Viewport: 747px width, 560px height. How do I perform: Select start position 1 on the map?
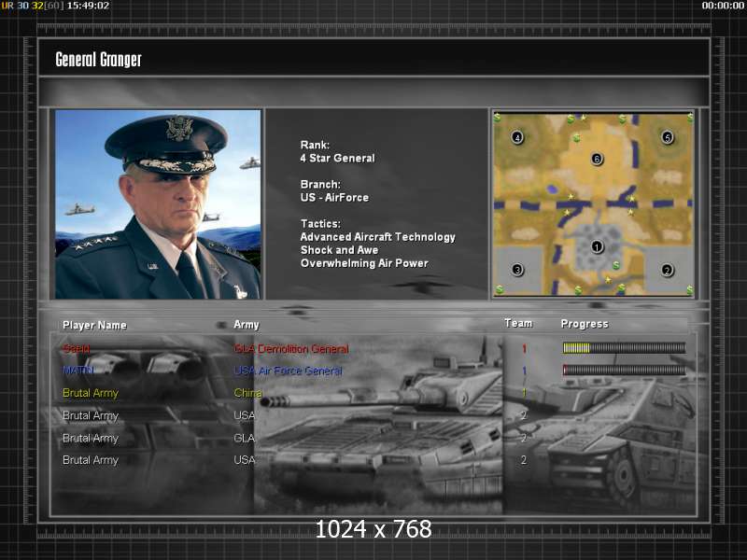[597, 246]
